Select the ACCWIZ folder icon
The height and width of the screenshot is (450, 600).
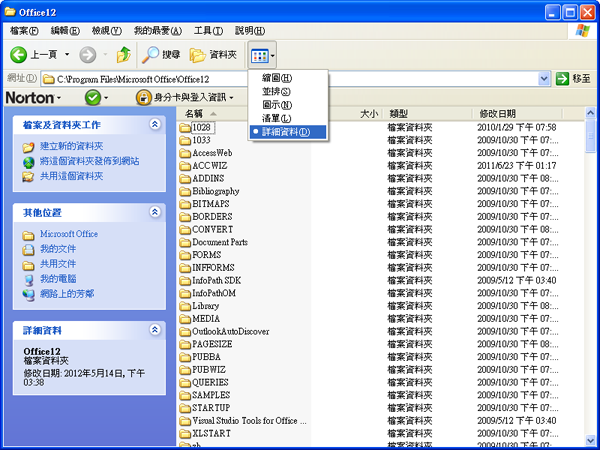pyautogui.click(x=185, y=166)
